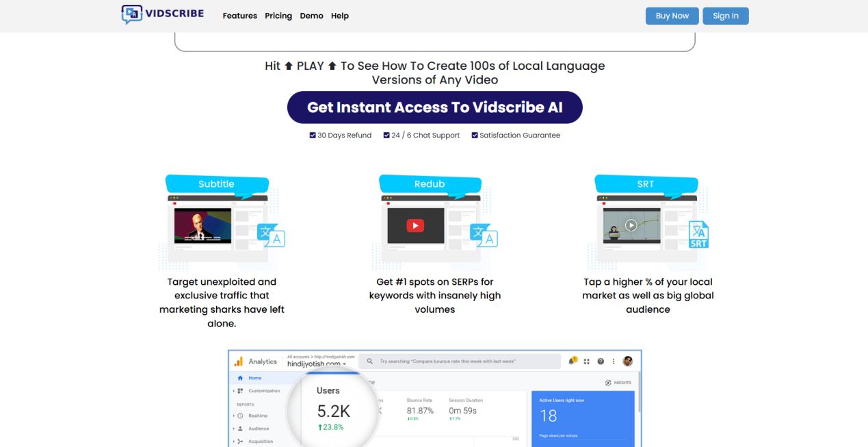The height and width of the screenshot is (447, 868).
Task: Click the Analytics user profile avatar
Action: 628,361
